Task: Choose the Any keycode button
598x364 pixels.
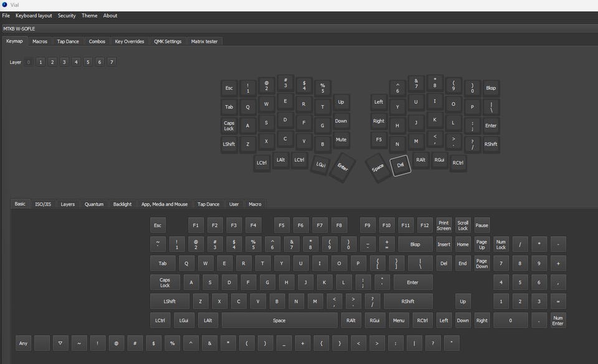Action: [x=24, y=343]
